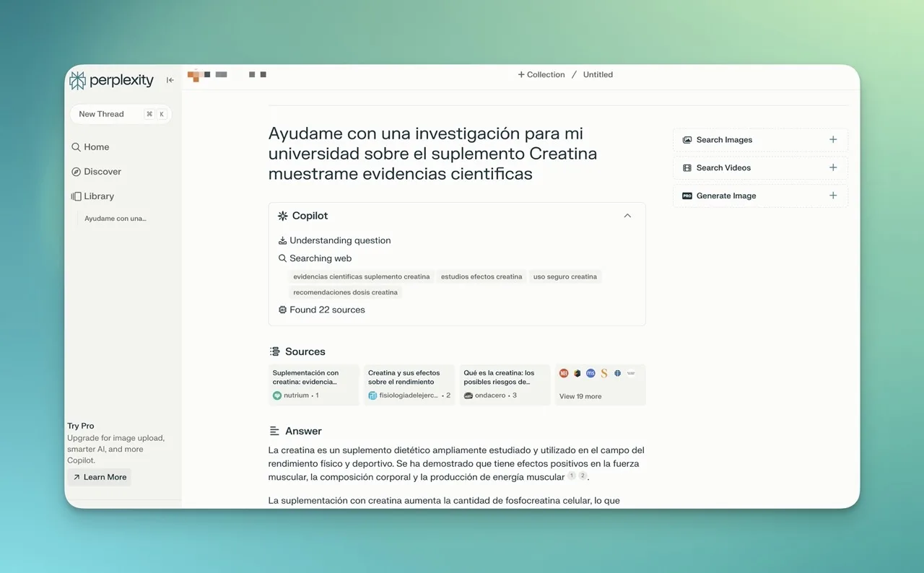Collapse the sidebar with the arrow icon
The image size is (924, 573).
170,80
